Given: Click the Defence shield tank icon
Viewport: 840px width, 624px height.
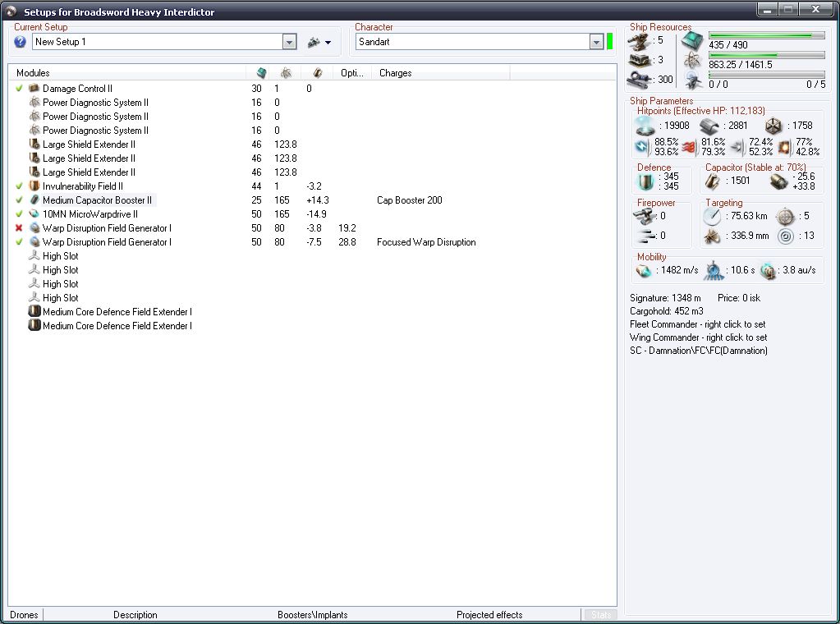Looking at the screenshot, I should click(645, 181).
